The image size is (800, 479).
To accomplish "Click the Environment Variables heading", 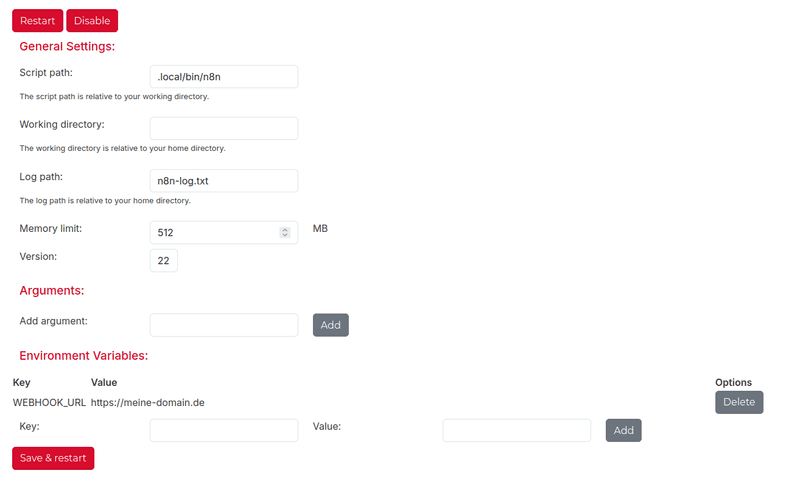I will (x=84, y=355).
